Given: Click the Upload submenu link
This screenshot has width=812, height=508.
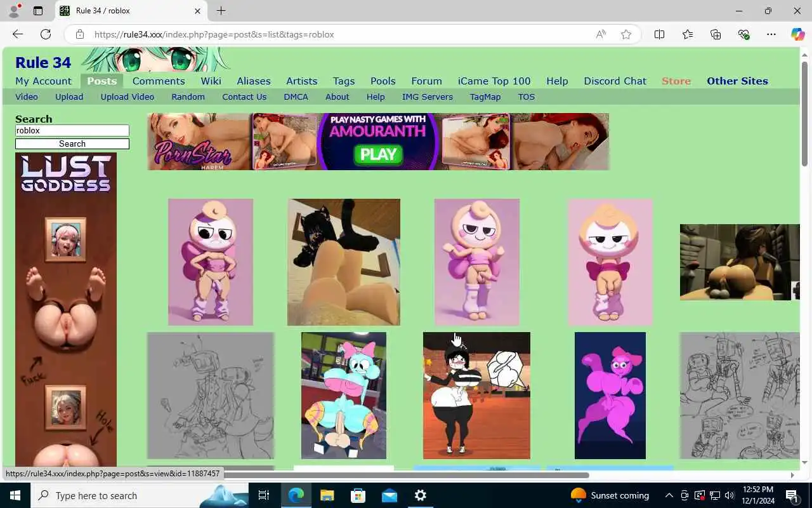Looking at the screenshot, I should (x=69, y=97).
